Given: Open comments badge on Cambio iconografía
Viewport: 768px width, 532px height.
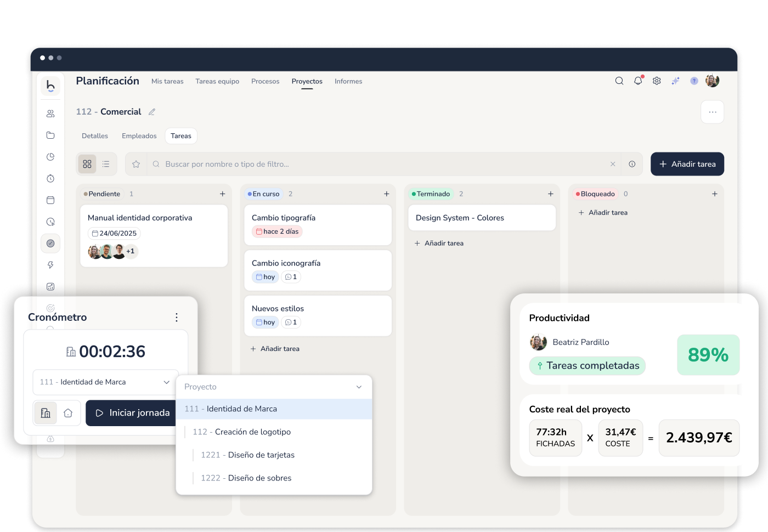Looking at the screenshot, I should tap(291, 277).
